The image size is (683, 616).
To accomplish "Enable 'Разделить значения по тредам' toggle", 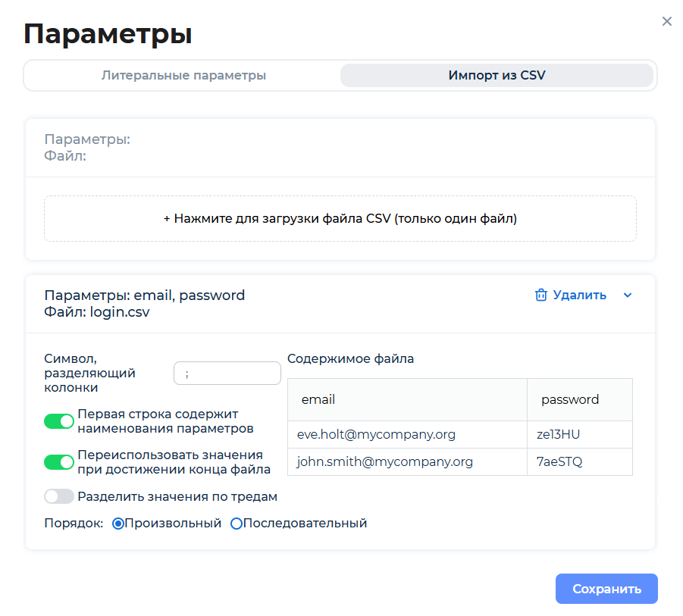I will click(x=59, y=496).
